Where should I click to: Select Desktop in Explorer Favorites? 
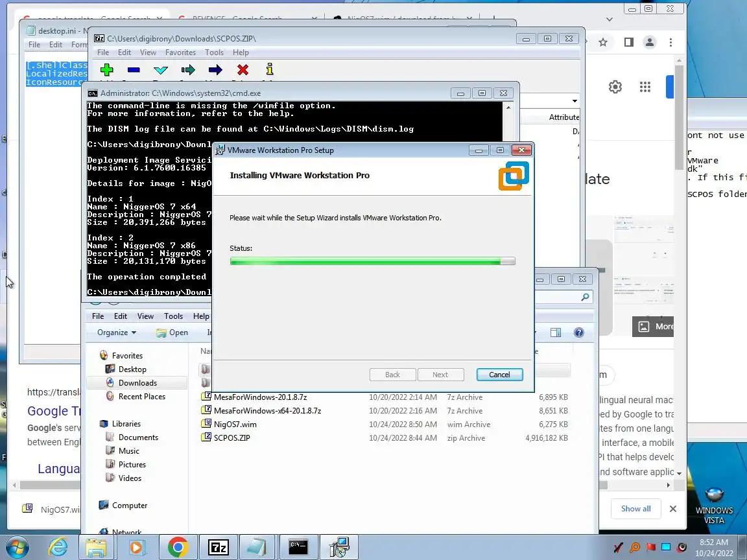[x=132, y=369]
